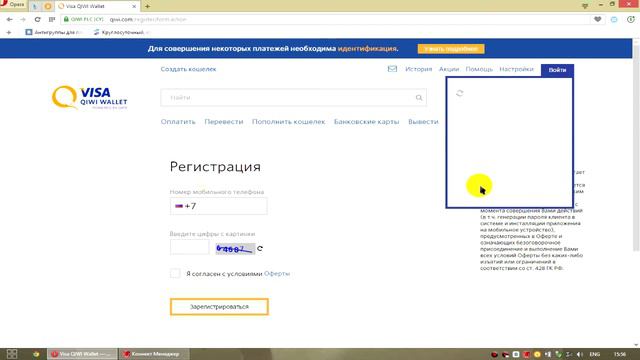
Task: Click the blue extension icon
Action: pos(614,19)
